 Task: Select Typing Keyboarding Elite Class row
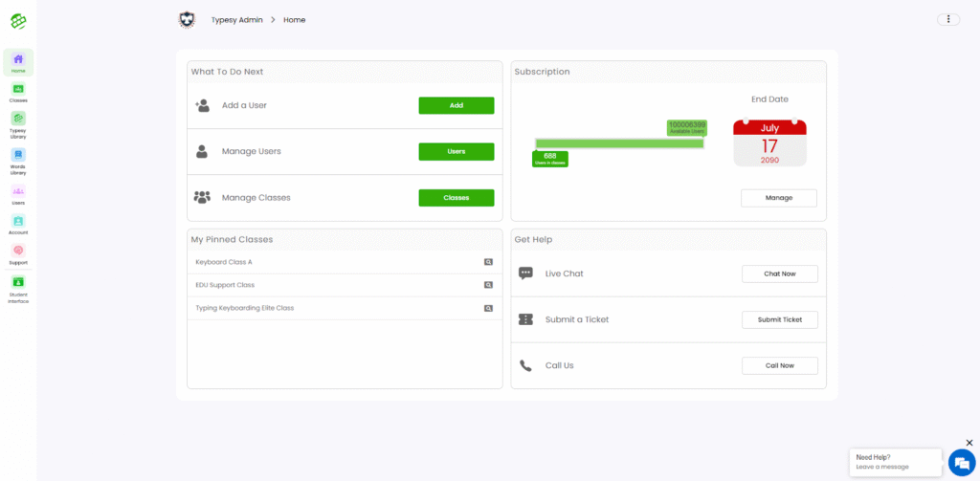tap(245, 308)
